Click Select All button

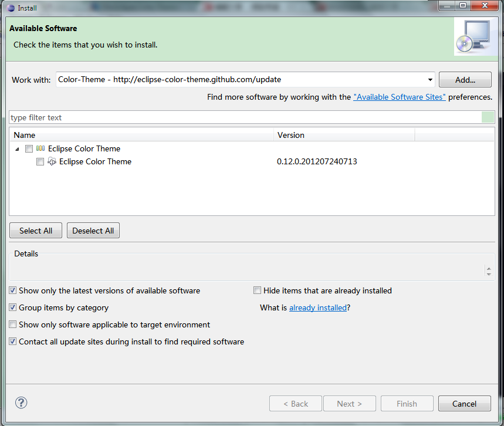point(36,231)
